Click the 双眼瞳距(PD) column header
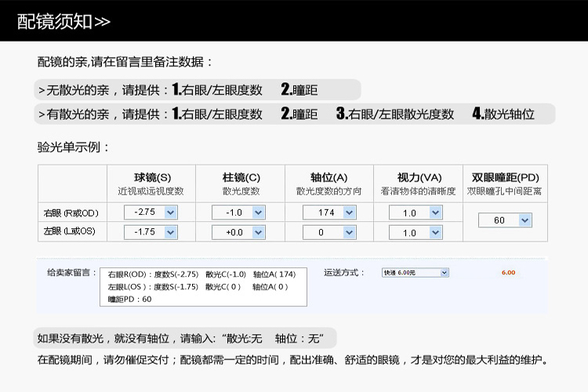The width and height of the screenshot is (588, 392). pyautogui.click(x=505, y=177)
